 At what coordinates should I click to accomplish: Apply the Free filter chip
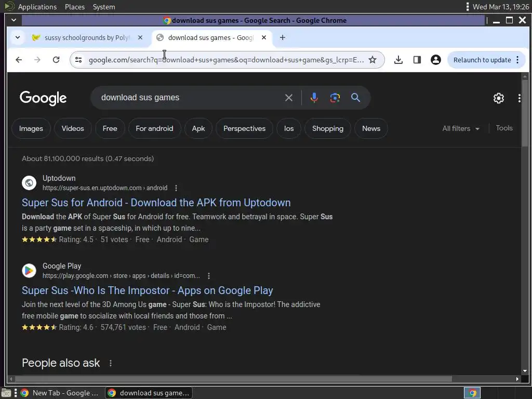[110, 129]
